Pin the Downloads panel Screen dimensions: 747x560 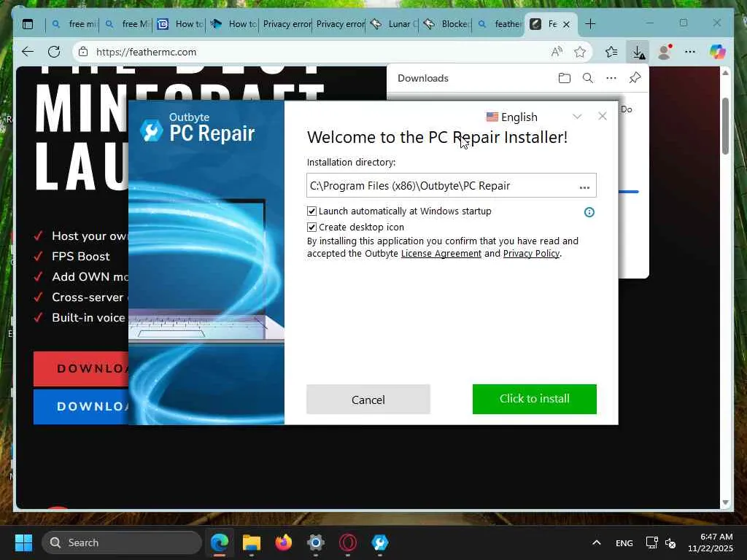tap(635, 78)
